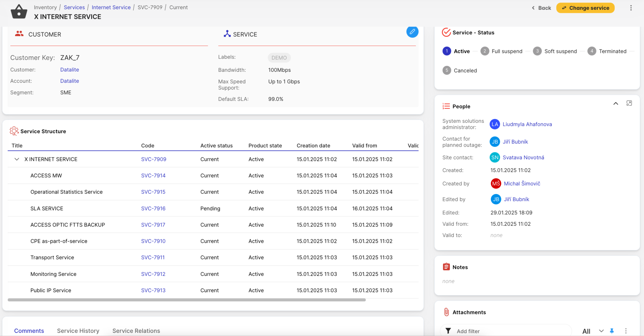The image size is (644, 336).
Task: Collapse the X INTERNET SERVICE tree row
Action: 17,159
